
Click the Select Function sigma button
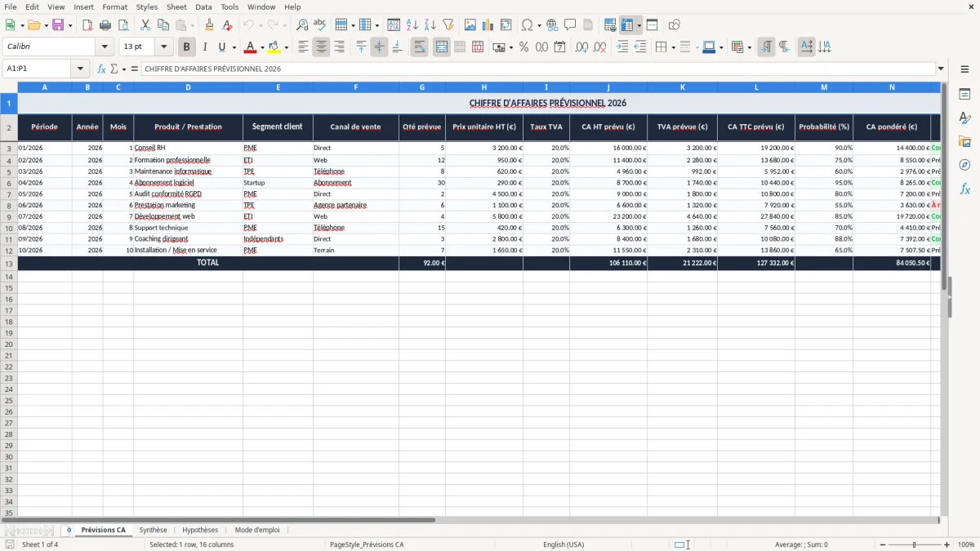pos(114,69)
